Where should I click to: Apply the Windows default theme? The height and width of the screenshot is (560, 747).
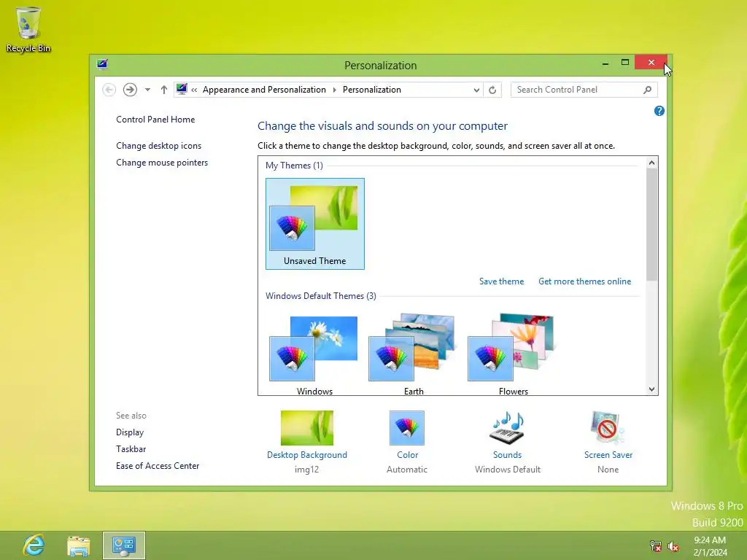tap(314, 354)
